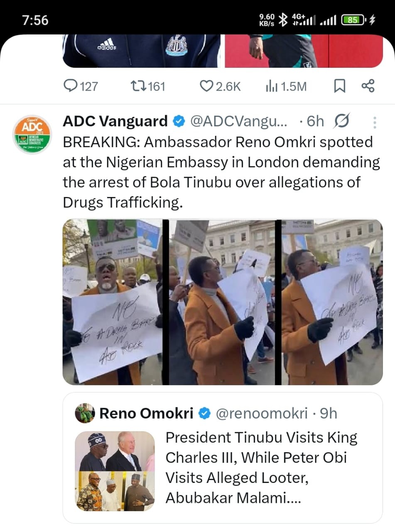Tap the Grok slashed-circle icon on tweet
395x532 pixels.
click(x=341, y=121)
